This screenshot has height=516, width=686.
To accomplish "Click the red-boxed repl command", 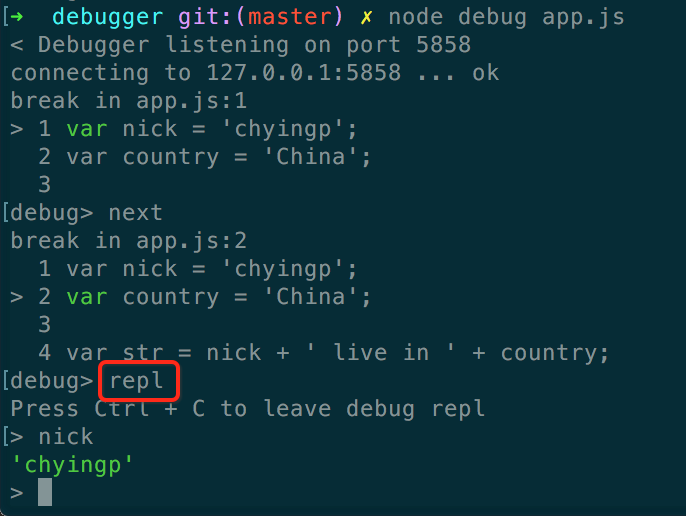I will pos(136,381).
